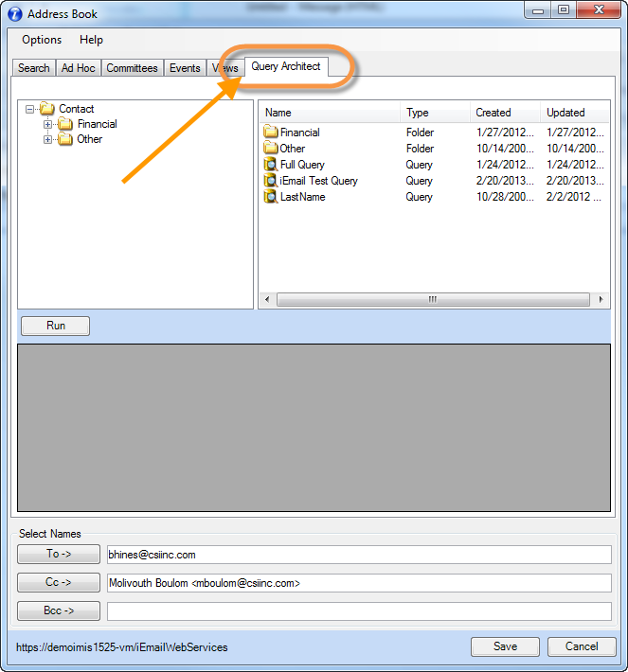Click the To -> button
This screenshot has width=628, height=672.
coord(59,554)
